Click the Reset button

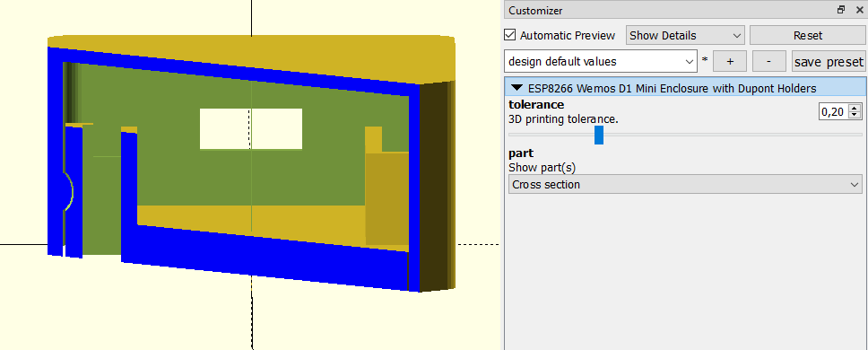click(808, 35)
